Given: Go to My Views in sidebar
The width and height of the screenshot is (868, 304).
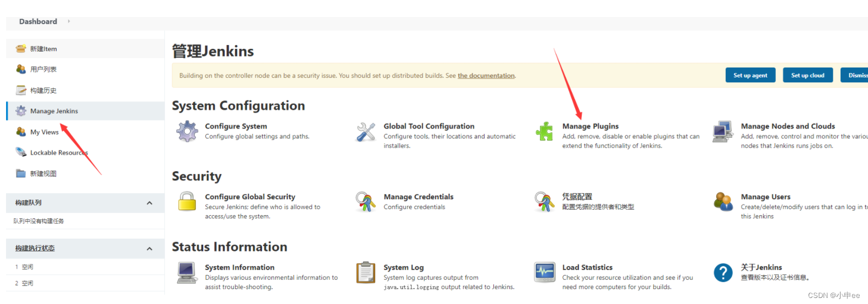Looking at the screenshot, I should [x=44, y=132].
